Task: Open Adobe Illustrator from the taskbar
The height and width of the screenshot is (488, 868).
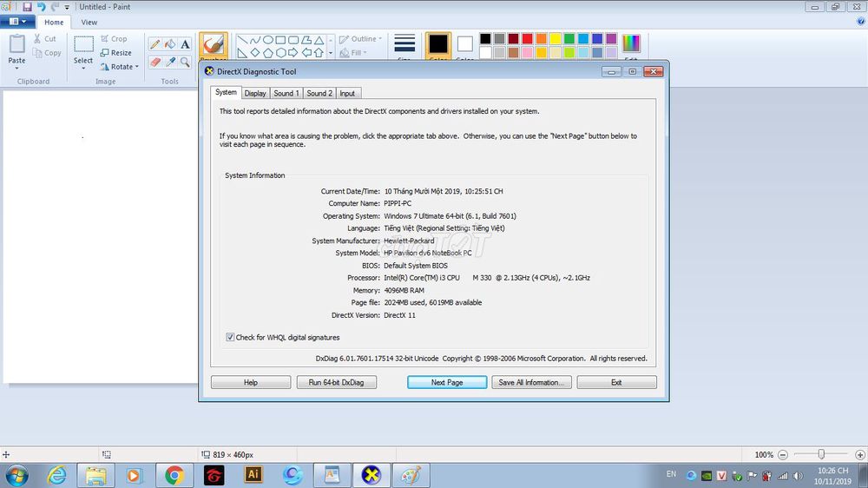Action: (x=253, y=475)
